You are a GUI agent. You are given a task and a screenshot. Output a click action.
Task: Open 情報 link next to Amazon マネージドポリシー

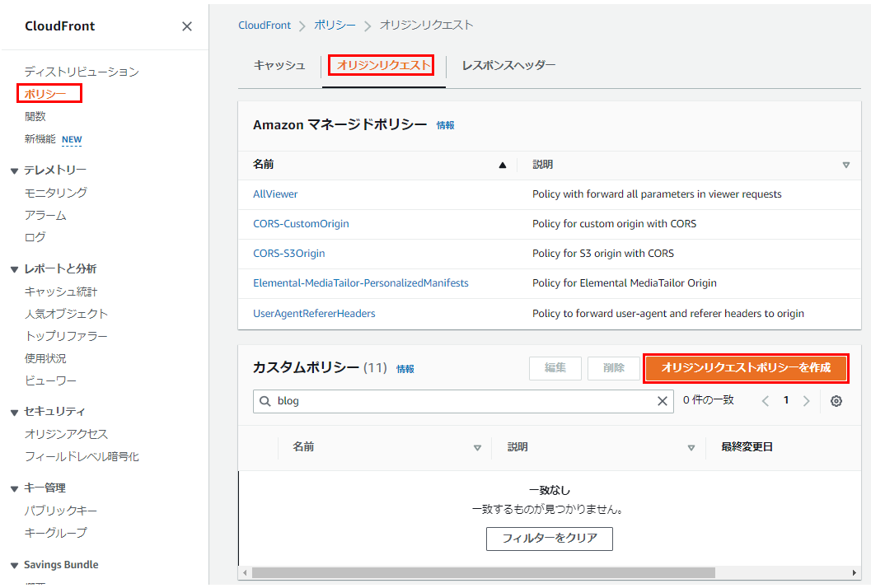click(x=446, y=125)
